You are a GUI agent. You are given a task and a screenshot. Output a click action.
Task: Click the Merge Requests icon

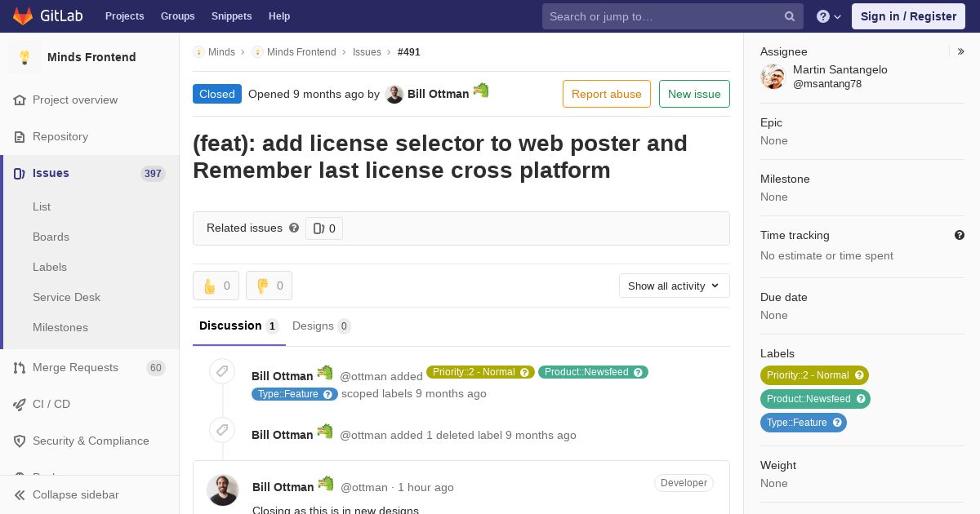20,367
